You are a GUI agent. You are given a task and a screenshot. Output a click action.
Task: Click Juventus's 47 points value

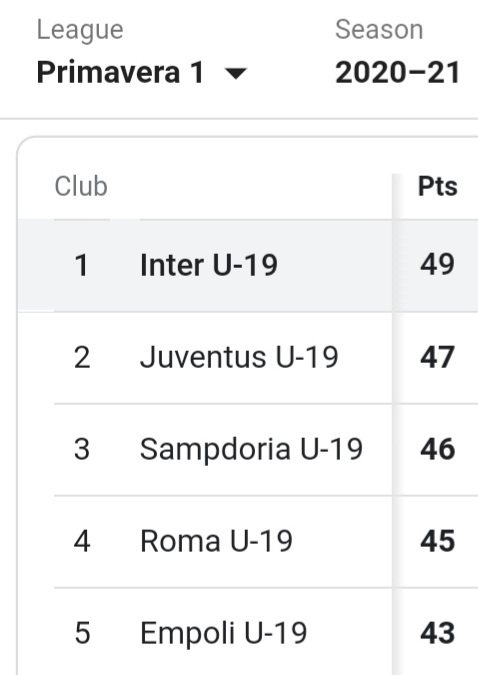[x=437, y=357]
